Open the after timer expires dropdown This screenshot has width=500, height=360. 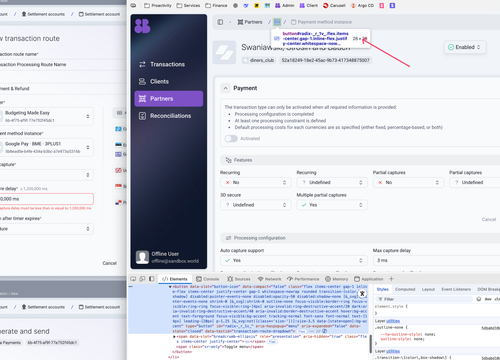point(47,229)
